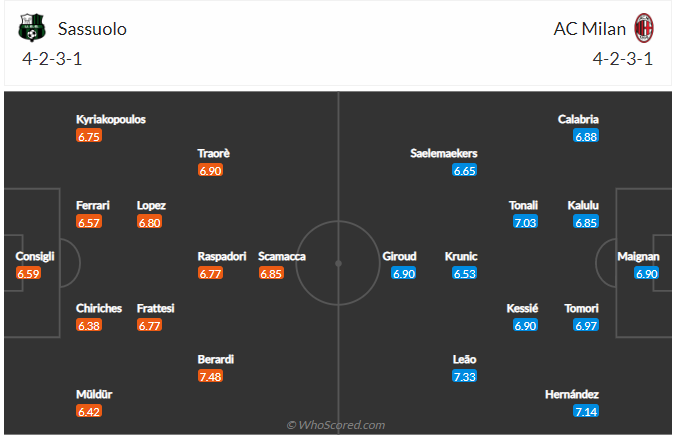Open Scamacca's player profile
676x435 pixels.
(x=282, y=256)
